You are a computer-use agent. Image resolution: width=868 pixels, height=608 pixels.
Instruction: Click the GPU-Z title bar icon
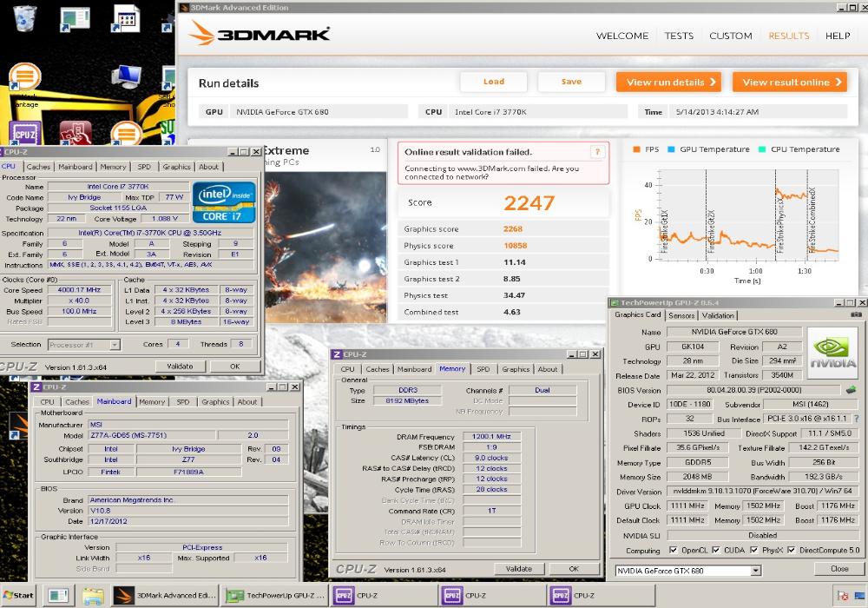coord(614,303)
